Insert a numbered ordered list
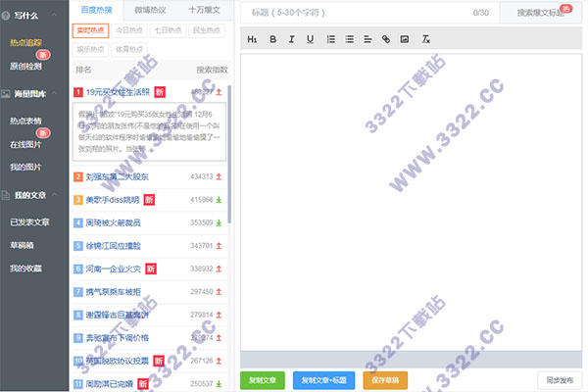588x392 pixels. 331,39
